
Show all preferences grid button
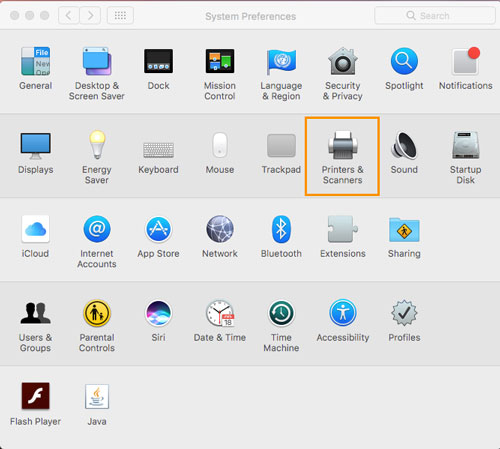[120, 16]
